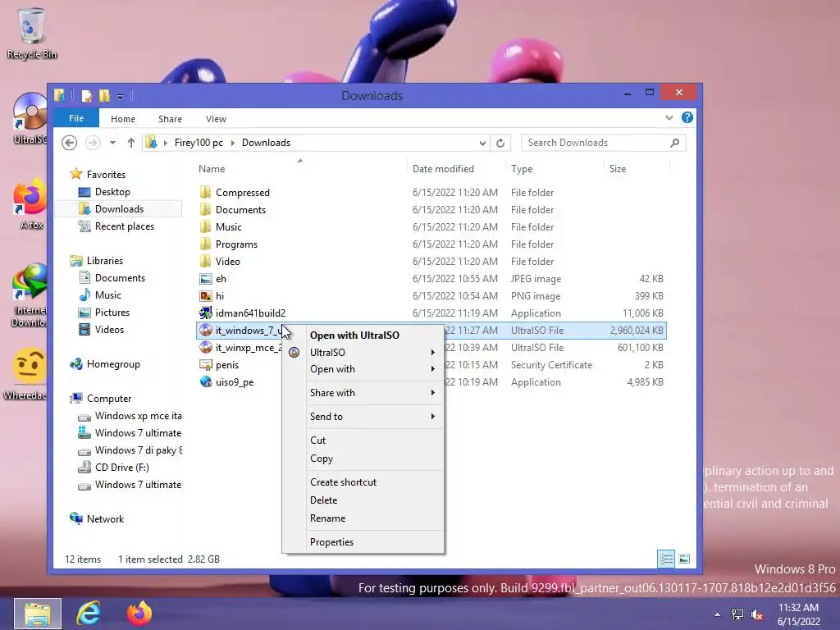Sort by the Date modified column

pos(456,169)
